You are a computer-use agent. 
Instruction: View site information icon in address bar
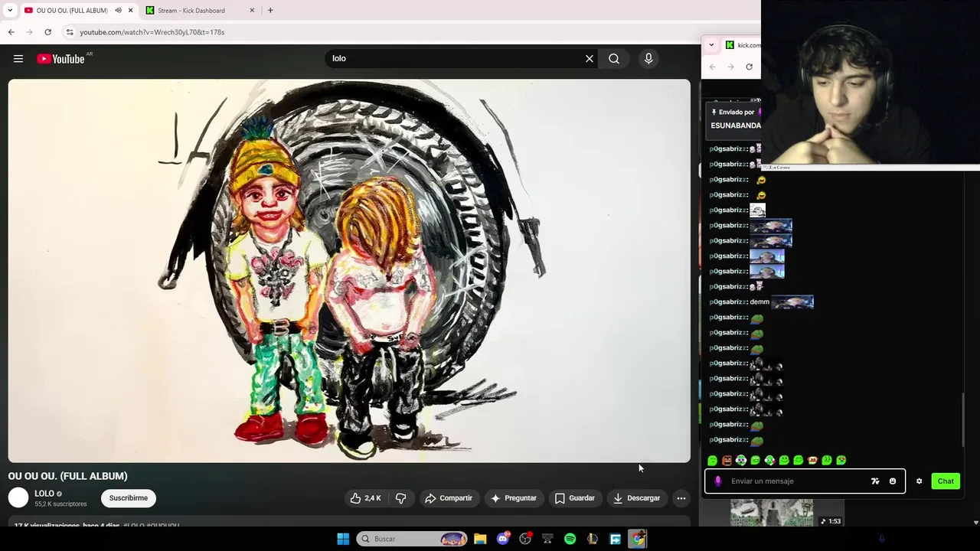[70, 32]
